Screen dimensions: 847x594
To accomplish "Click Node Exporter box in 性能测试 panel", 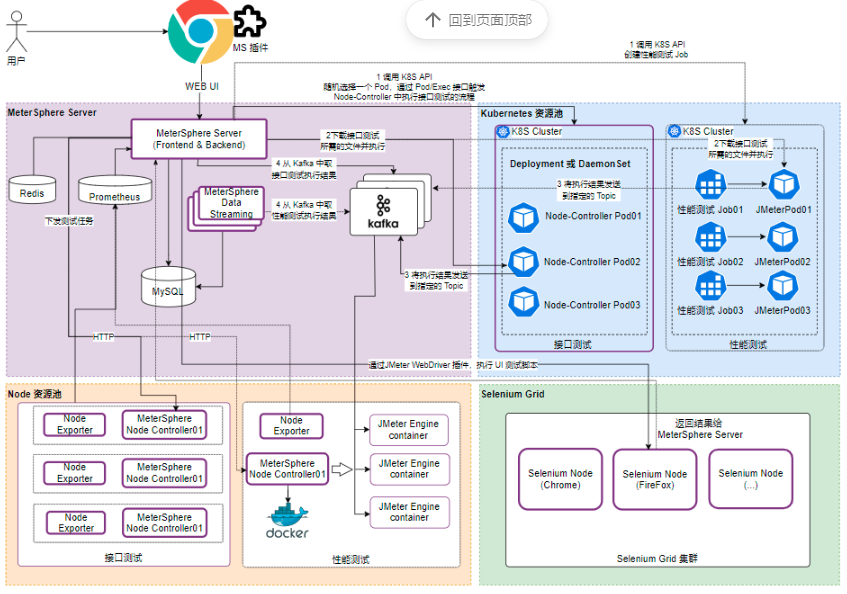I will [291, 426].
